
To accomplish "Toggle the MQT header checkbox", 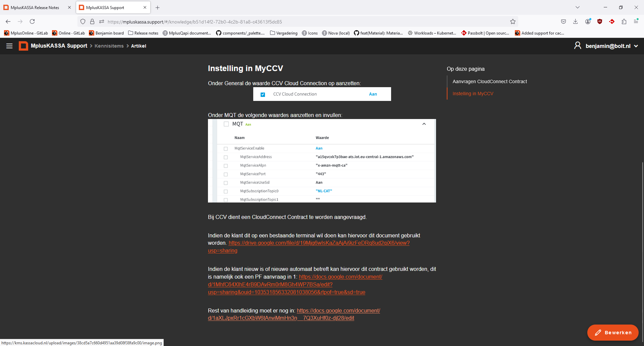I will tap(226, 124).
